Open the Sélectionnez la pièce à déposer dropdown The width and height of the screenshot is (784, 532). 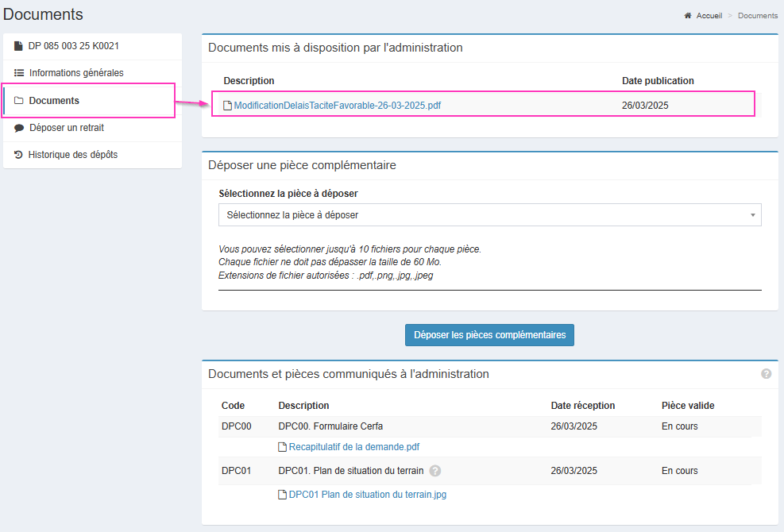(x=489, y=215)
